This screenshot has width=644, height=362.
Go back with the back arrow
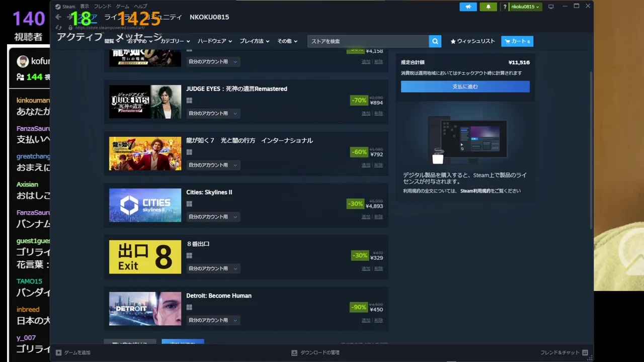point(58,17)
